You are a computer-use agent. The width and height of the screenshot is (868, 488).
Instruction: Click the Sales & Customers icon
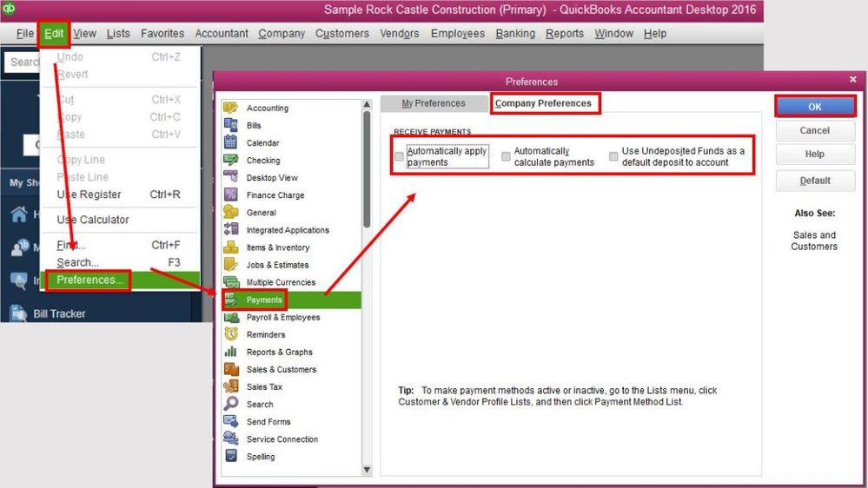coord(231,369)
